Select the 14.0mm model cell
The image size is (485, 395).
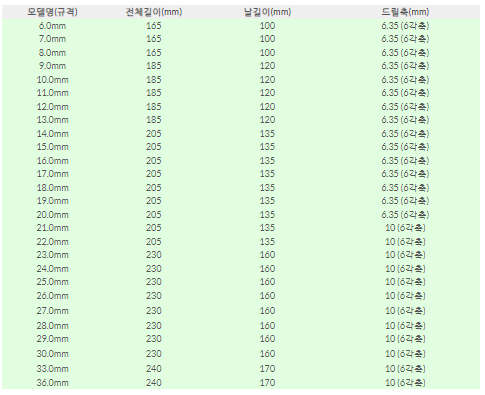(x=52, y=134)
